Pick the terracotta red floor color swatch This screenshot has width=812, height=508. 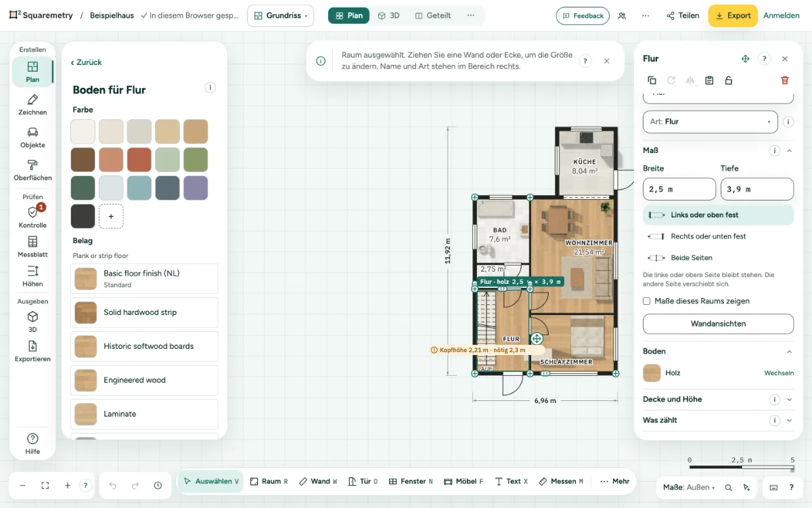pos(140,160)
